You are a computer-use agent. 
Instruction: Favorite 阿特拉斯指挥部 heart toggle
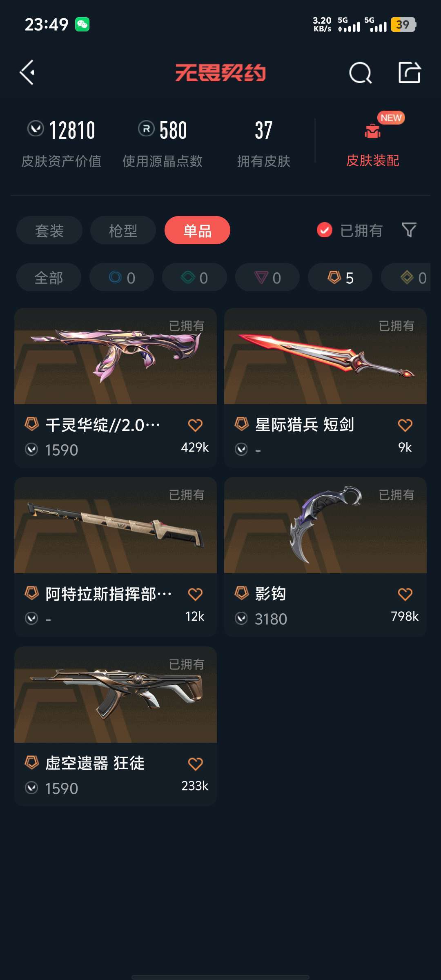195,594
